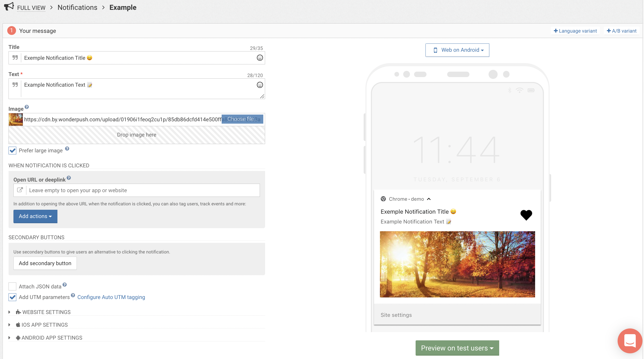
Task: Click the Add secondary button
Action: point(45,263)
